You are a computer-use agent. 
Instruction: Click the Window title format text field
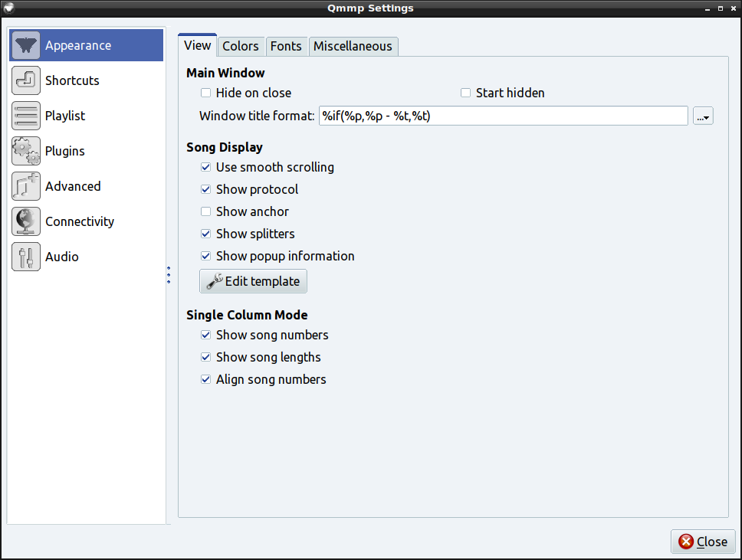click(503, 116)
